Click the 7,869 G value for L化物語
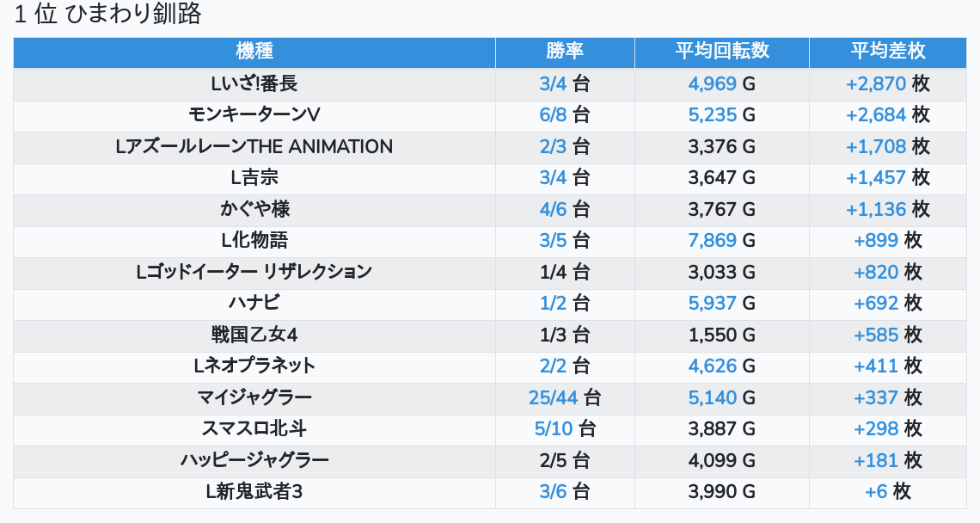Screen dimensions: 980x523 pos(713,240)
